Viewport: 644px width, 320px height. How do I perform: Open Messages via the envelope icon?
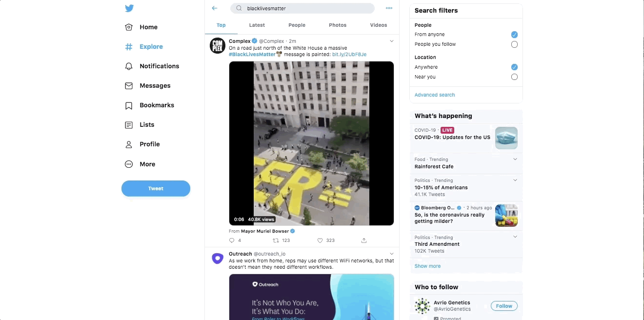coord(129,86)
